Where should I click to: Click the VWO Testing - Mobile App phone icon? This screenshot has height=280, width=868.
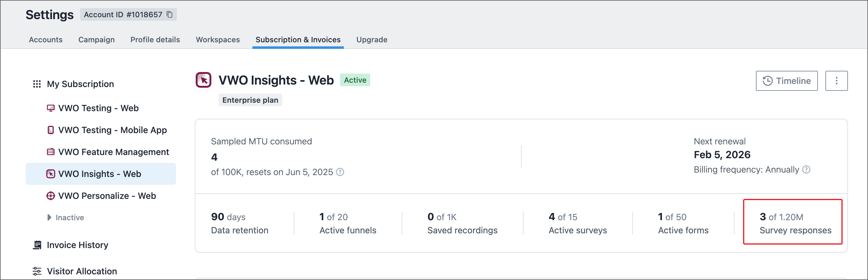50,130
